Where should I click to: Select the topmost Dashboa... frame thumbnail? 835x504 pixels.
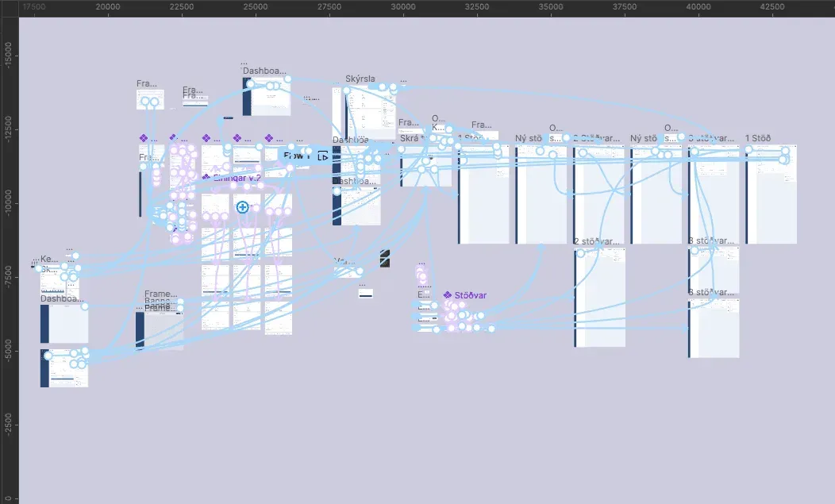coord(267,96)
